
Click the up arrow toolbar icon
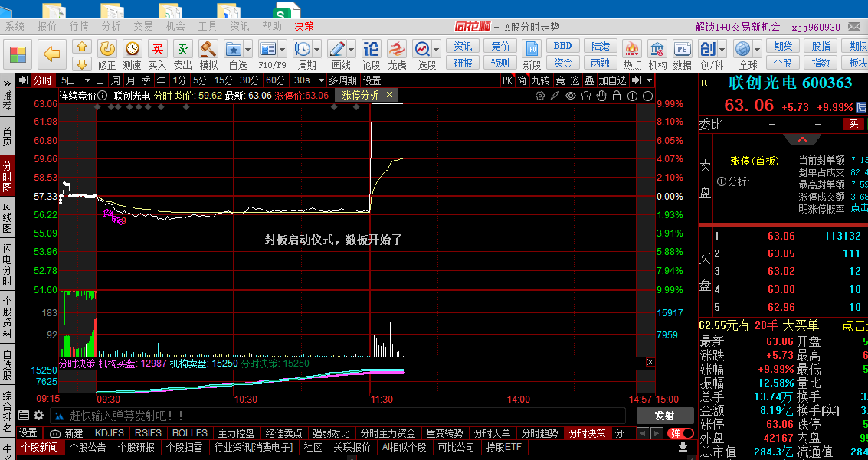click(x=82, y=47)
